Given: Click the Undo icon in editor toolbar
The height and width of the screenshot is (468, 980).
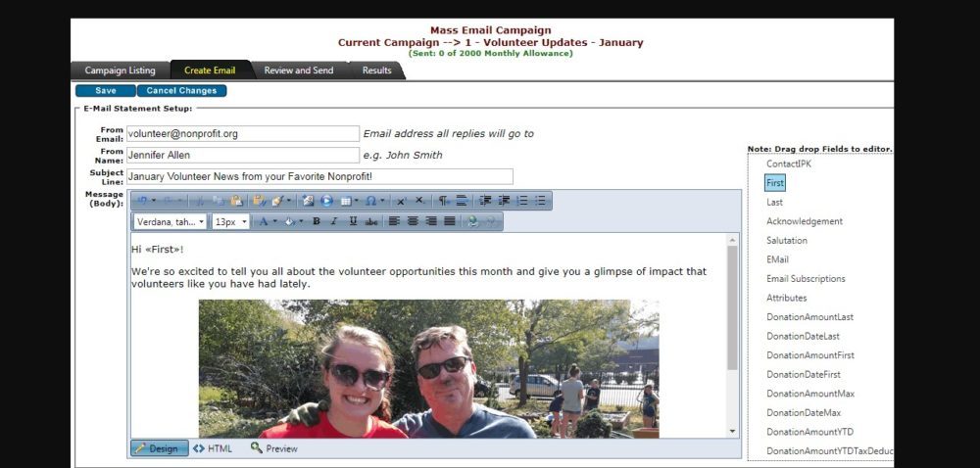Looking at the screenshot, I should tap(141, 201).
